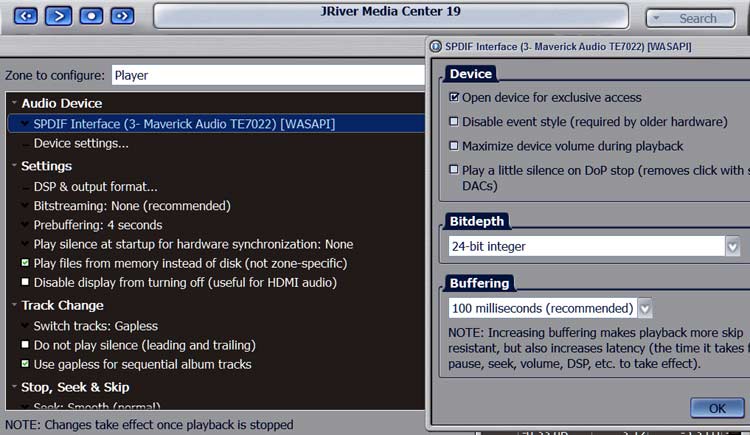
Task: Collapse the Audio Device section
Action: pyautogui.click(x=14, y=103)
